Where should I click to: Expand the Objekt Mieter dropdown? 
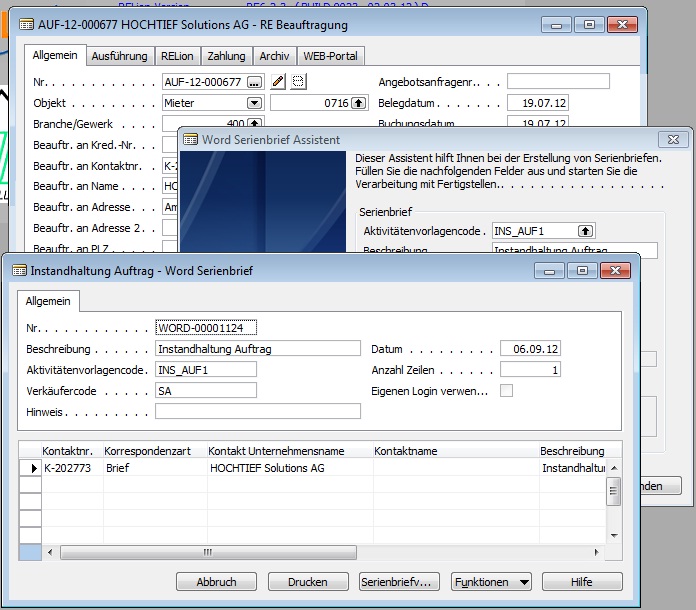pos(254,103)
